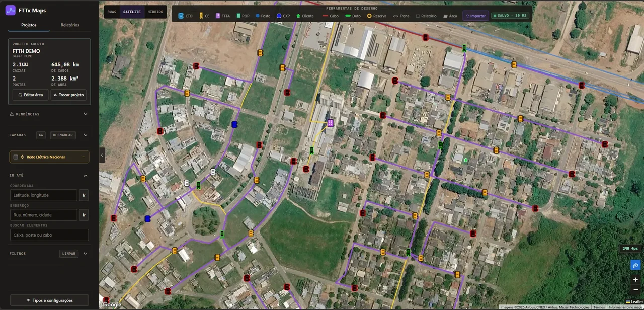Click Desmarcar in Camadas

63,135
